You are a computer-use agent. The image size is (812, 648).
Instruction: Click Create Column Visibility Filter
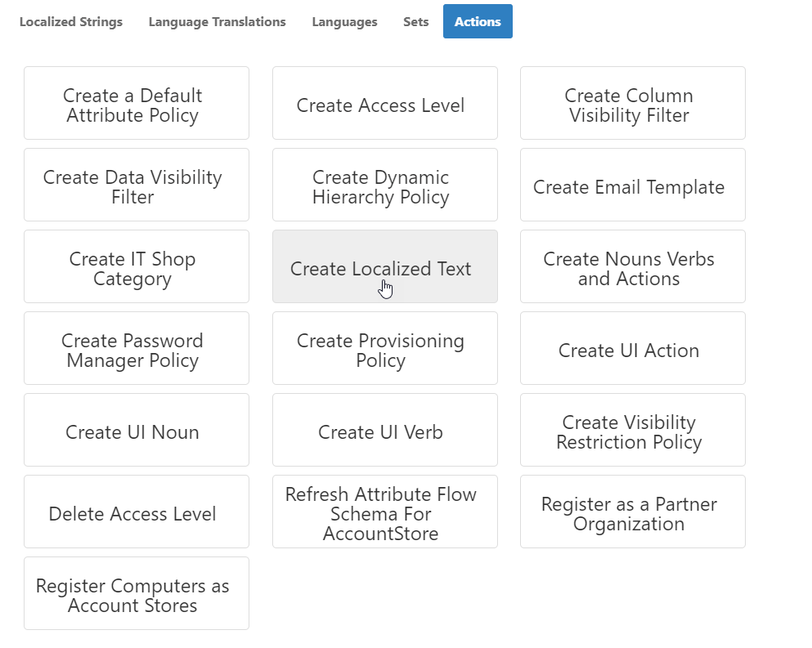[632, 103]
